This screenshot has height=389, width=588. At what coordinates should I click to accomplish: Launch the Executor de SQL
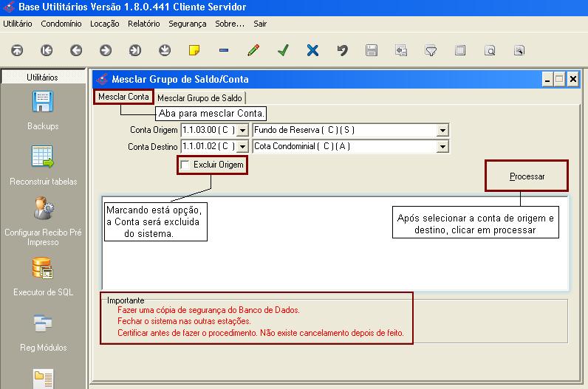43,277
